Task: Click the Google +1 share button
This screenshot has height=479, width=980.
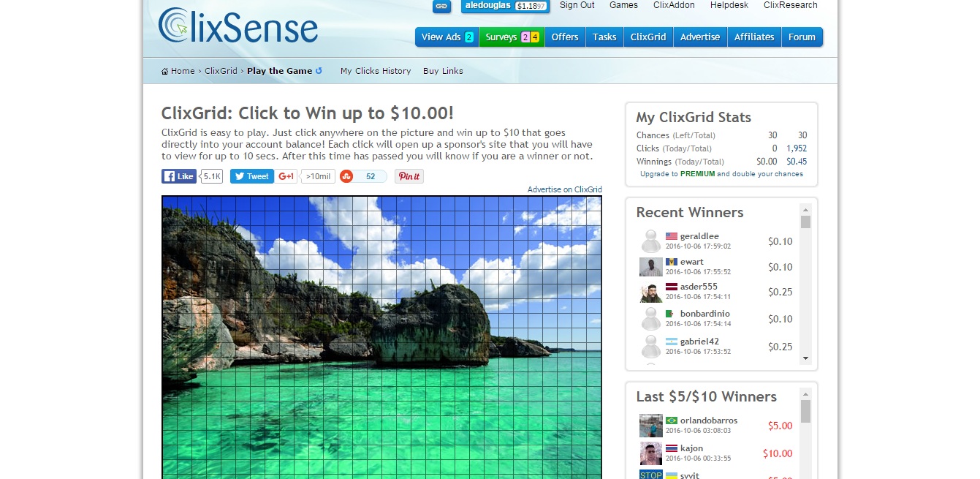Action: click(x=287, y=176)
